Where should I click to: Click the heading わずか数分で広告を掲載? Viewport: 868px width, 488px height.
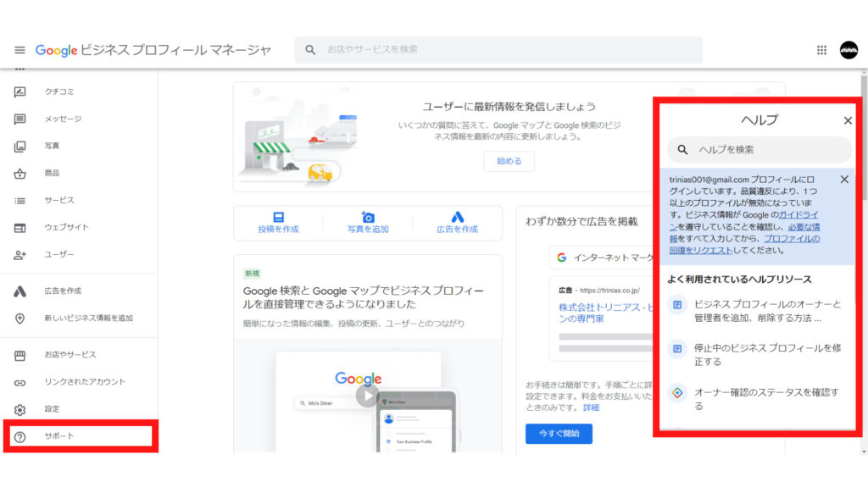(581, 222)
